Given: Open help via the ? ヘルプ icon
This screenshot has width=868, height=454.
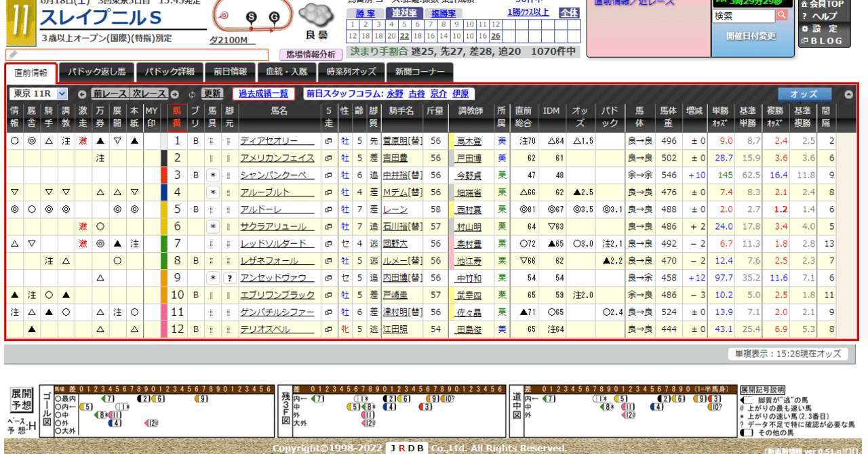Looking at the screenshot, I should [x=804, y=14].
